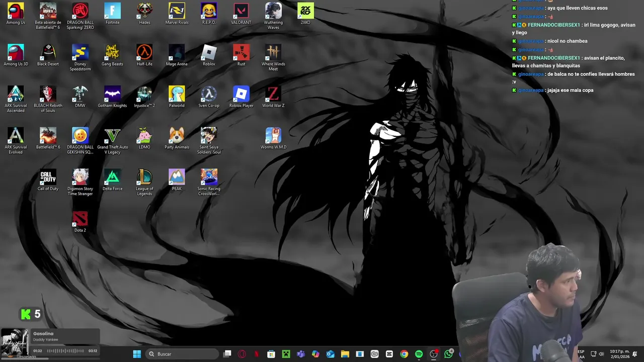Open the Roblox desktop icon
644x362 pixels.
click(x=209, y=55)
